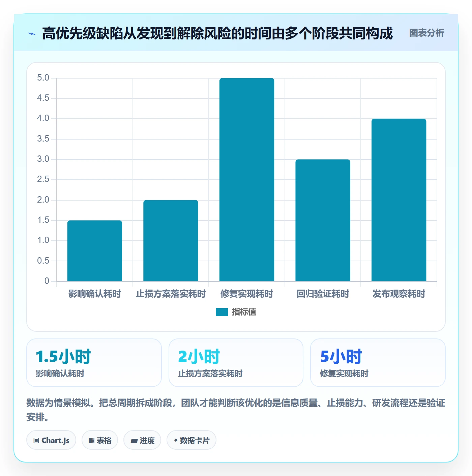Click the 修复实现耗时 x-axis label
This screenshot has width=472, height=476.
(x=247, y=294)
